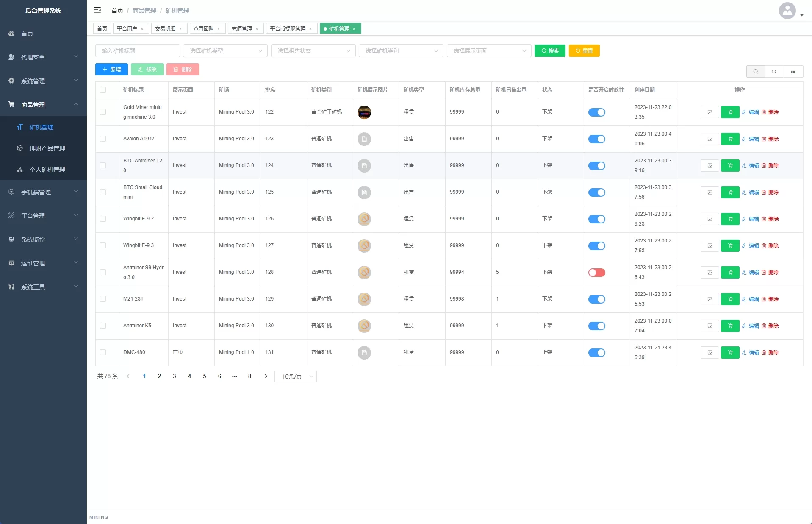Click the 输入矿机标题 input field
812x524 pixels.
click(x=137, y=51)
